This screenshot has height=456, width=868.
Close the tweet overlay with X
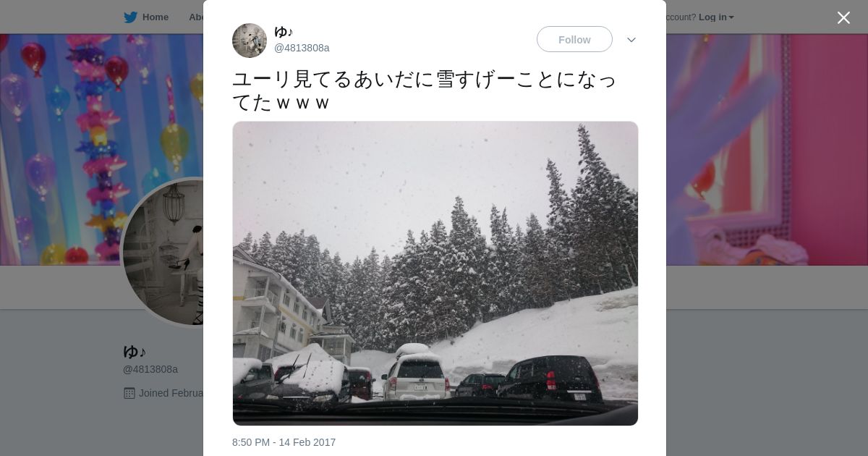click(x=843, y=17)
